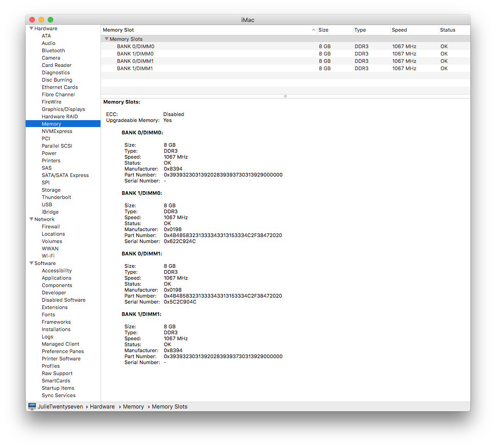Select Profiles under Software
Viewport: 496px width, 448px height.
coord(50,366)
